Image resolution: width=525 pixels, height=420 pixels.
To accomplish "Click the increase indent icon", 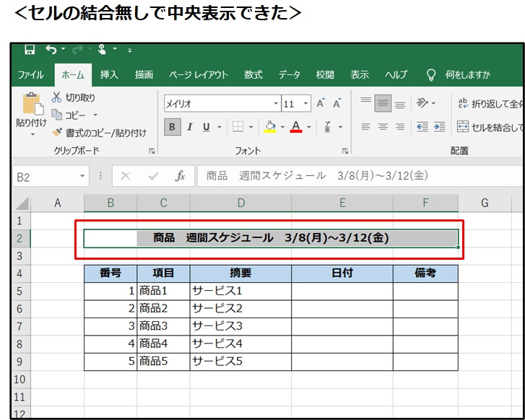I will (440, 127).
